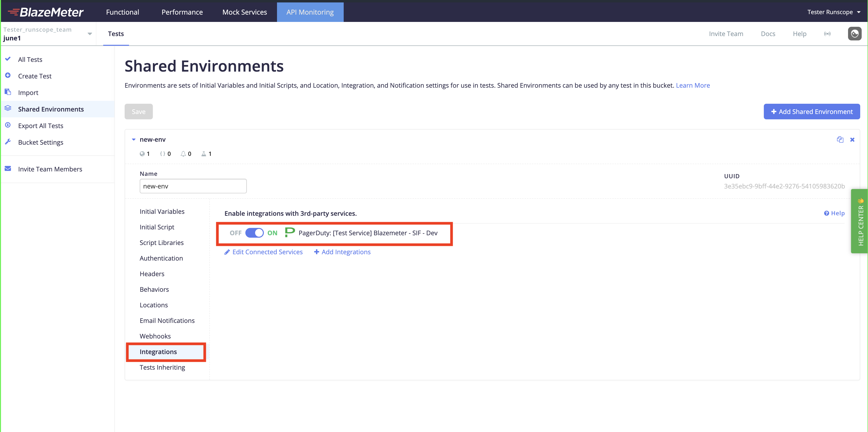Select Webhooks in environment settings
This screenshot has width=868, height=432.
tap(155, 336)
